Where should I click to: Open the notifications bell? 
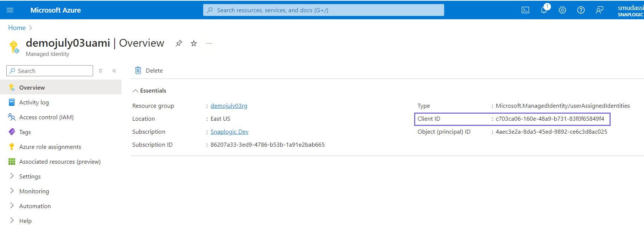coord(544,10)
